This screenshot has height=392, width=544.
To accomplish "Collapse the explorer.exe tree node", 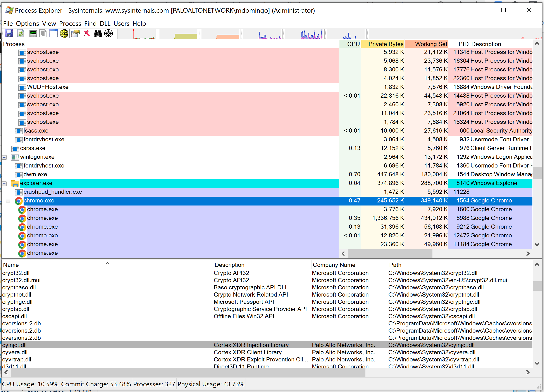I will click(4, 183).
